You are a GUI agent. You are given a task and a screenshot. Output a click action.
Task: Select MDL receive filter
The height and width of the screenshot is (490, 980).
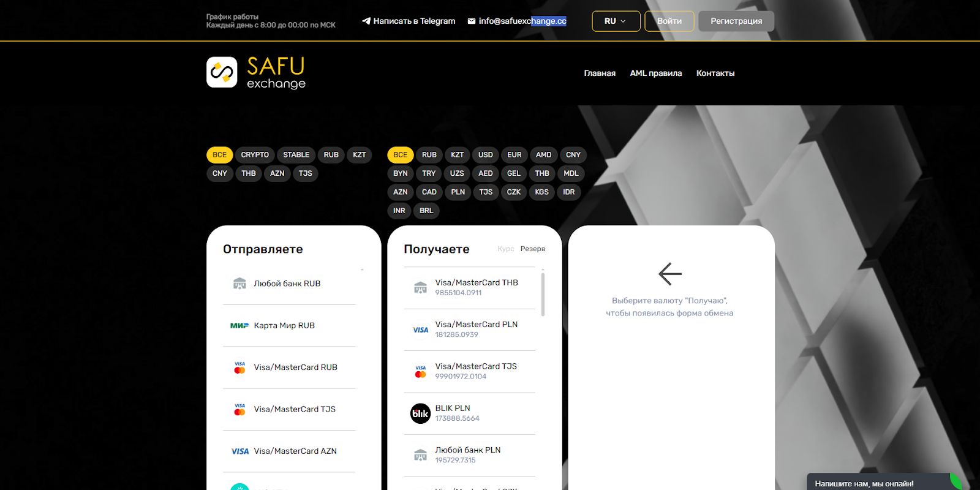coord(571,173)
